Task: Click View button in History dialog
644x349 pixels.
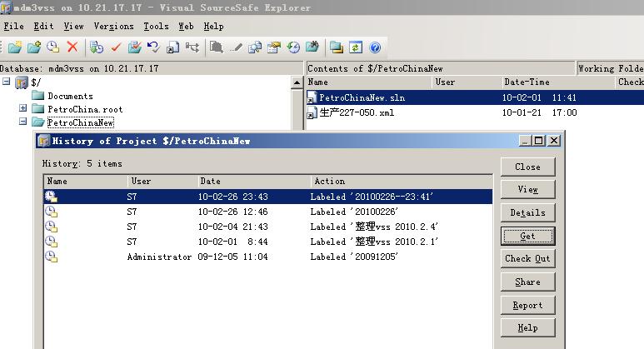Action: (x=527, y=189)
